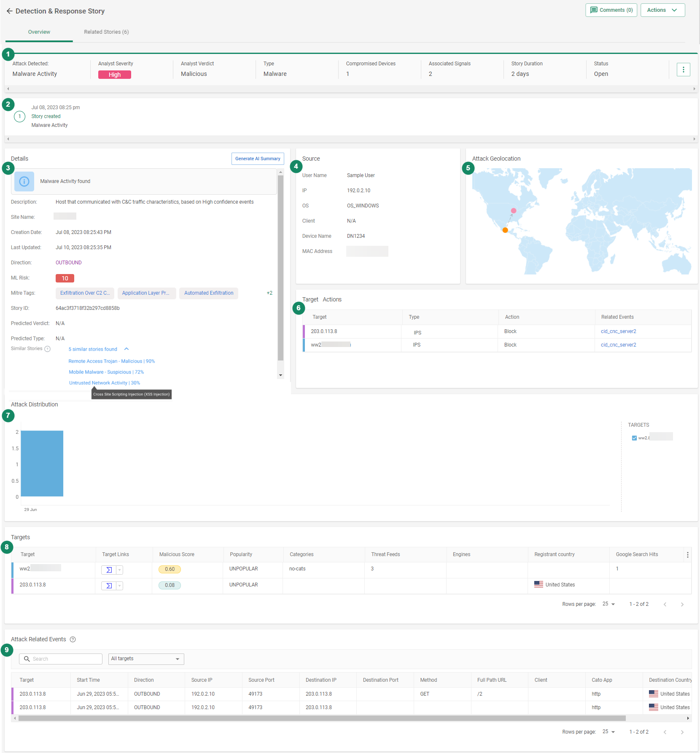Select the Overview tab
The width and height of the screenshot is (700, 753).
(x=39, y=32)
